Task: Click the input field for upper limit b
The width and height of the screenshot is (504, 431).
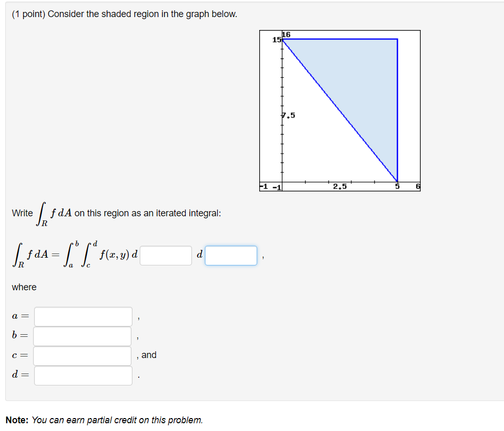Action: click(82, 336)
